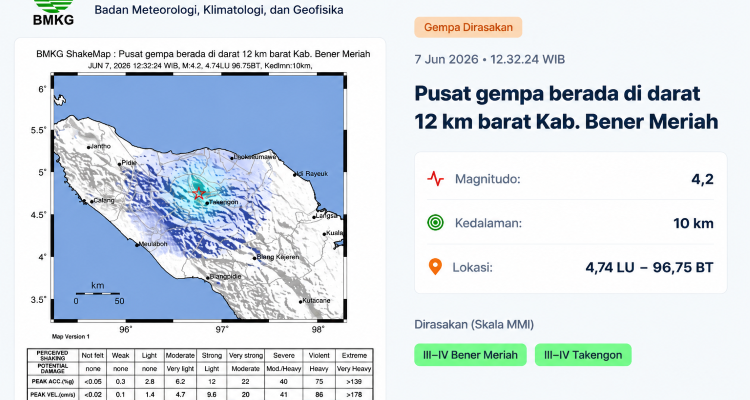Image resolution: width=750 pixels, height=400 pixels.
Task: Click the BMKG logo
Action: 53,12
